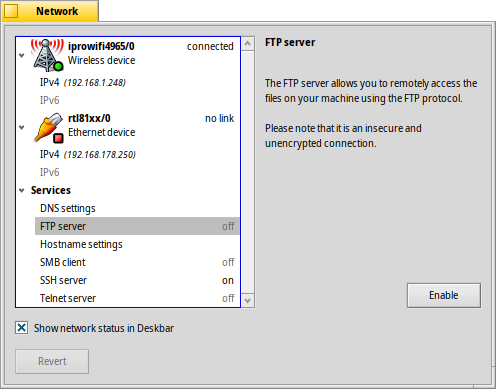This screenshot has height=389, width=496.
Task: Click the 'connected' status text
Action: pos(210,46)
